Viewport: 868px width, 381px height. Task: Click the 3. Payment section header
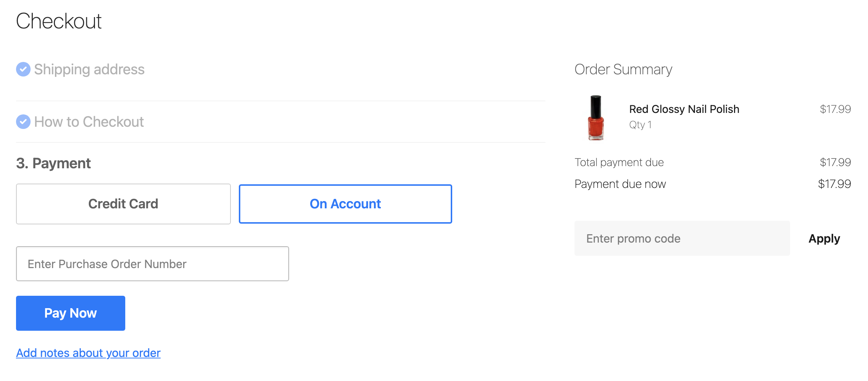coord(53,163)
